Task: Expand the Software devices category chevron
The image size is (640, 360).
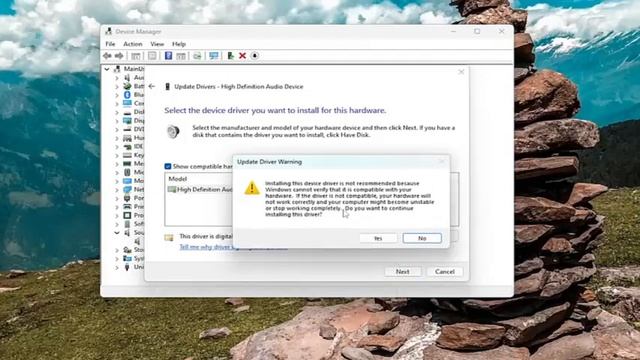Action: pos(117,224)
